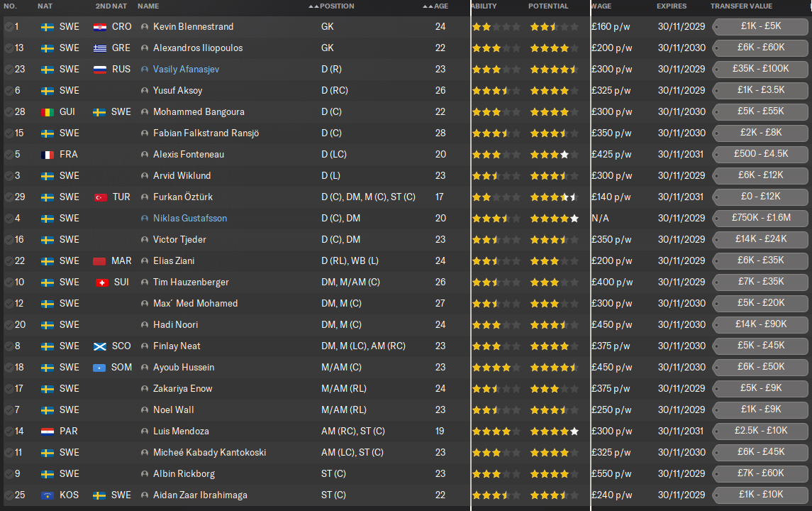The image size is (812, 511).
Task: Click the Turkey flag in Furkan Öztürk's row
Action: coord(100,197)
